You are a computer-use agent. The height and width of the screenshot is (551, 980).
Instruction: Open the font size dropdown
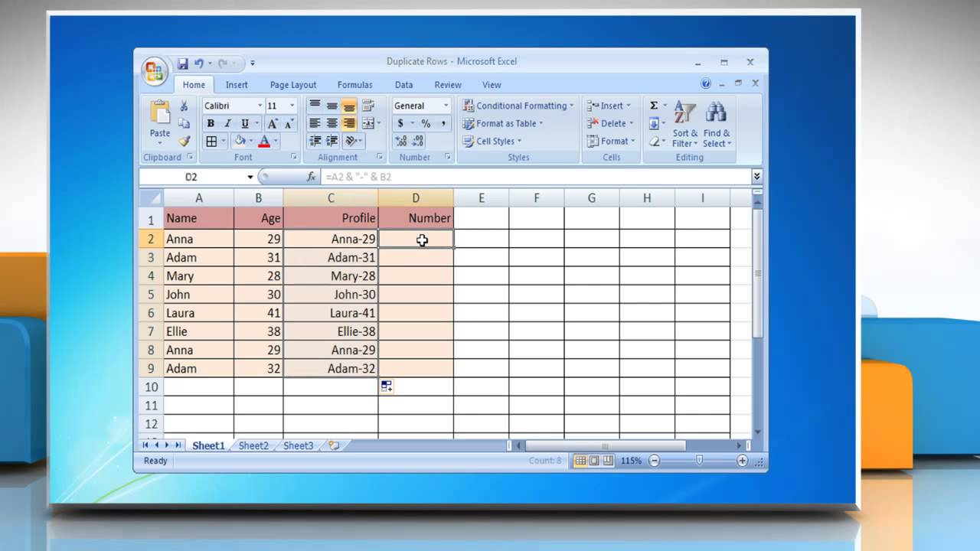click(292, 106)
